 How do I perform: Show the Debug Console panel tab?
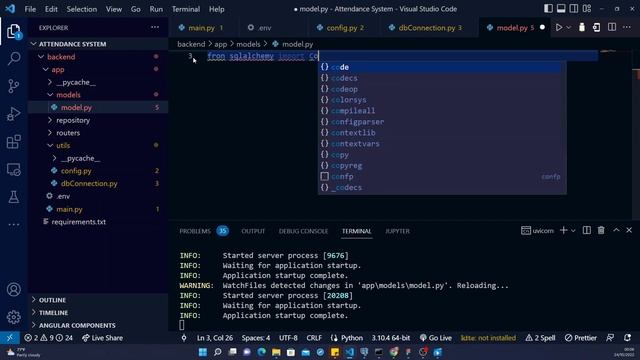click(303, 231)
